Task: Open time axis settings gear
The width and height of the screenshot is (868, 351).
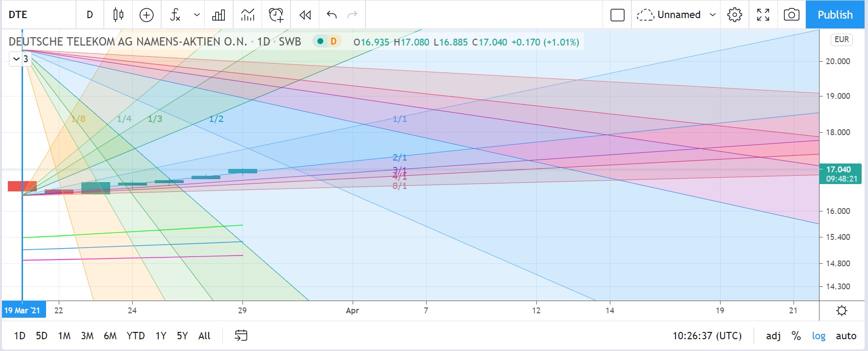Action: tap(842, 310)
